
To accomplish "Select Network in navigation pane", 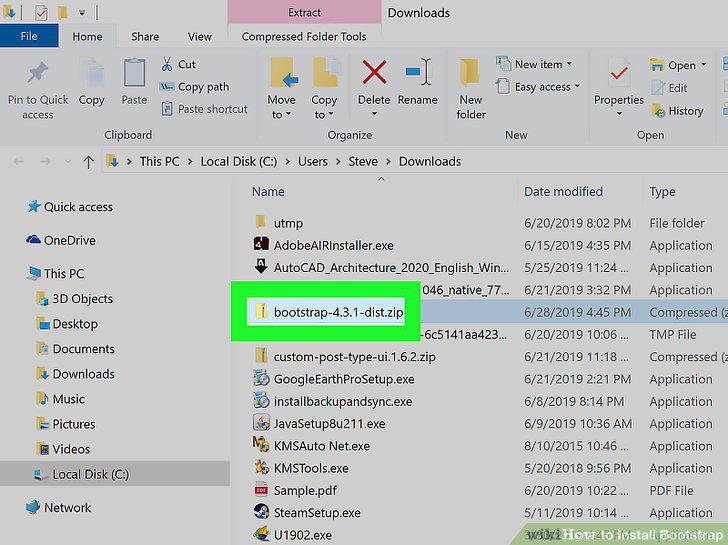I will [x=67, y=507].
